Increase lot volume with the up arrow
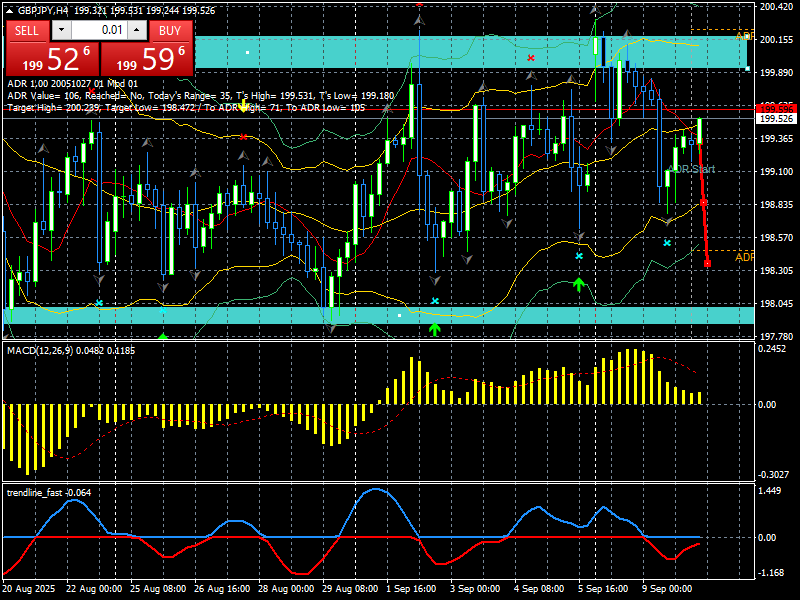This screenshot has height=600, width=800. (x=137, y=30)
